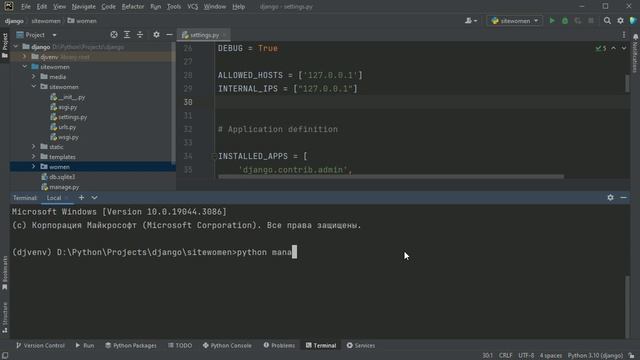The height and width of the screenshot is (360, 640).
Task: Click editor horizontal scrollbar
Action: coord(391,177)
